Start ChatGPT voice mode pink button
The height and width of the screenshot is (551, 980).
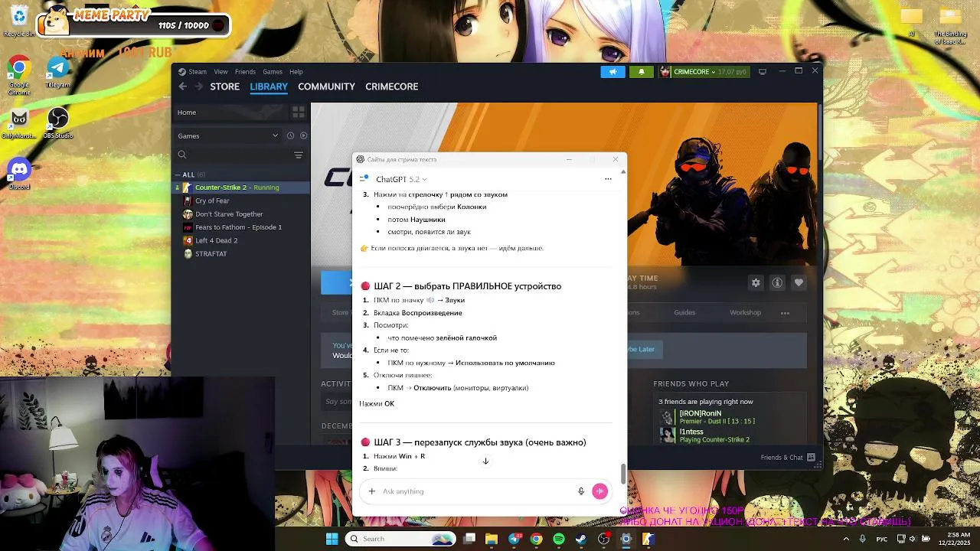(x=599, y=491)
